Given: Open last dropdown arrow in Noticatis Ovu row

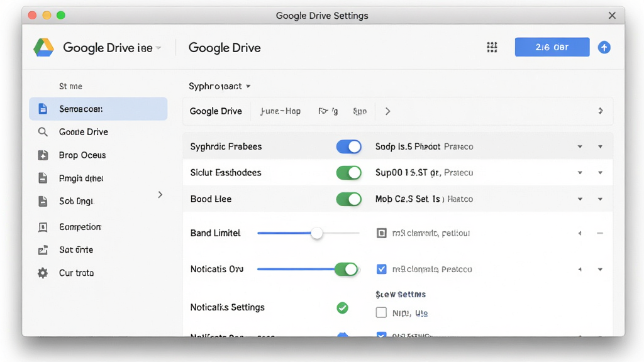Looking at the screenshot, I should [x=600, y=269].
